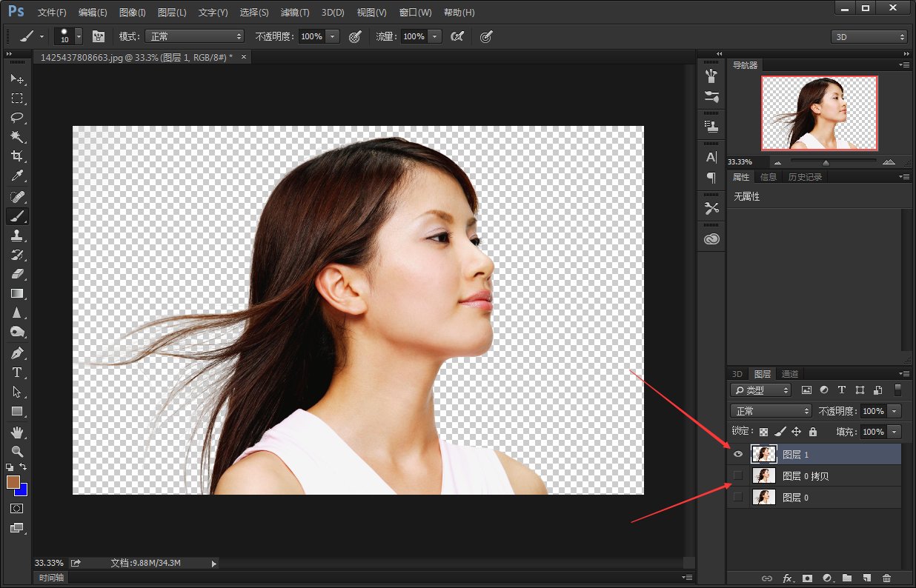Open the 历史记录 panel tab

point(805,177)
